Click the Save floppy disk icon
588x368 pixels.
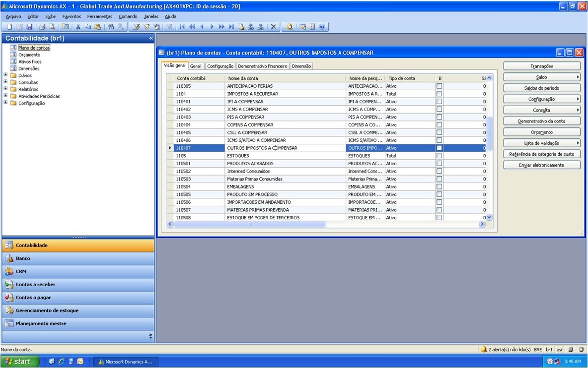pyautogui.click(x=29, y=27)
